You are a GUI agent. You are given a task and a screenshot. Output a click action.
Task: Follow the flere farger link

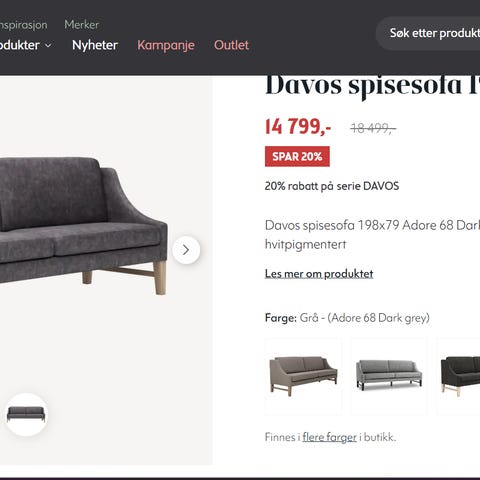pyautogui.click(x=330, y=437)
